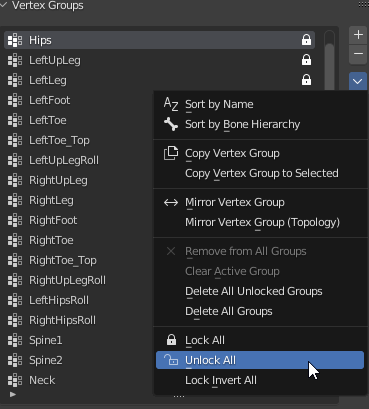
Task: Click the panel drag grip dots icon
Action: coord(363,4)
